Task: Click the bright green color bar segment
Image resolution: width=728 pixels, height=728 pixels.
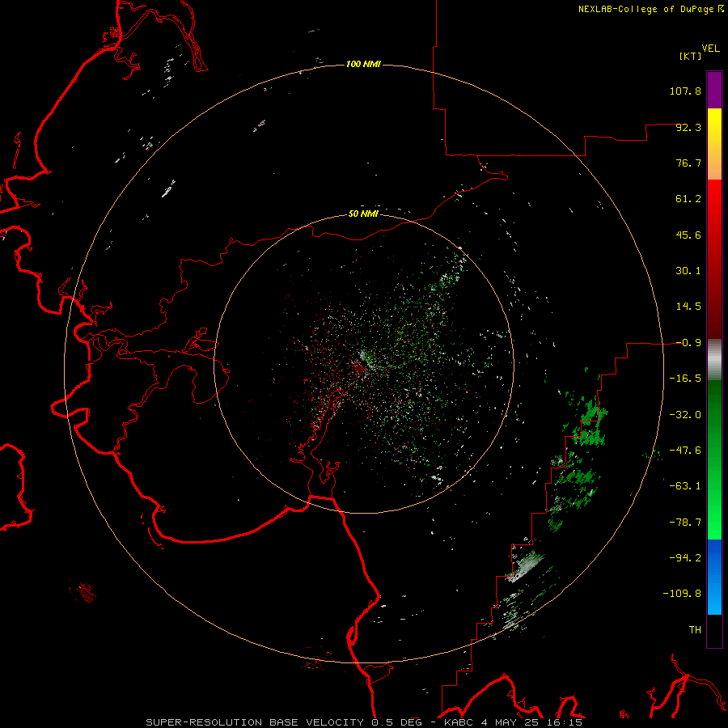Action: pyautogui.click(x=714, y=459)
